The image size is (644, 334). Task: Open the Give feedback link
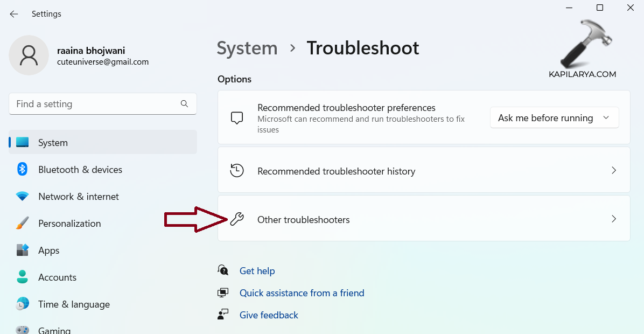tap(269, 315)
